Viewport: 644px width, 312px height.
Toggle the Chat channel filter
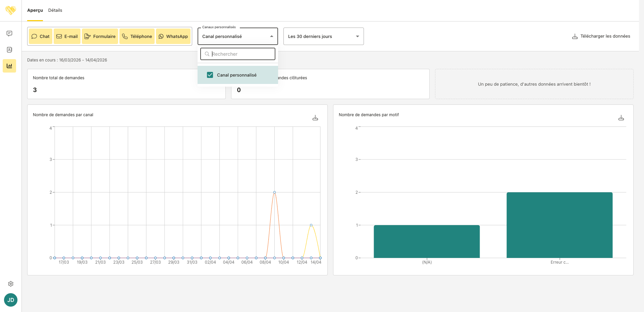[41, 36]
